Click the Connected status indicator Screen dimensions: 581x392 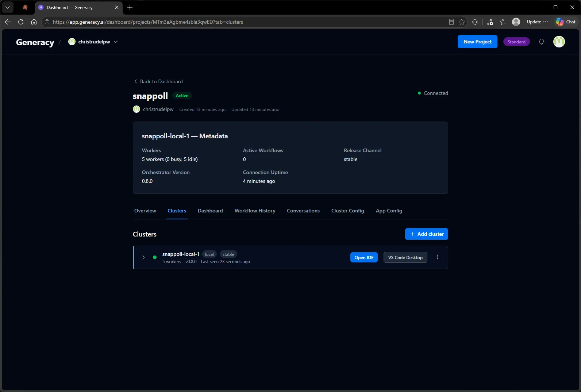433,93
